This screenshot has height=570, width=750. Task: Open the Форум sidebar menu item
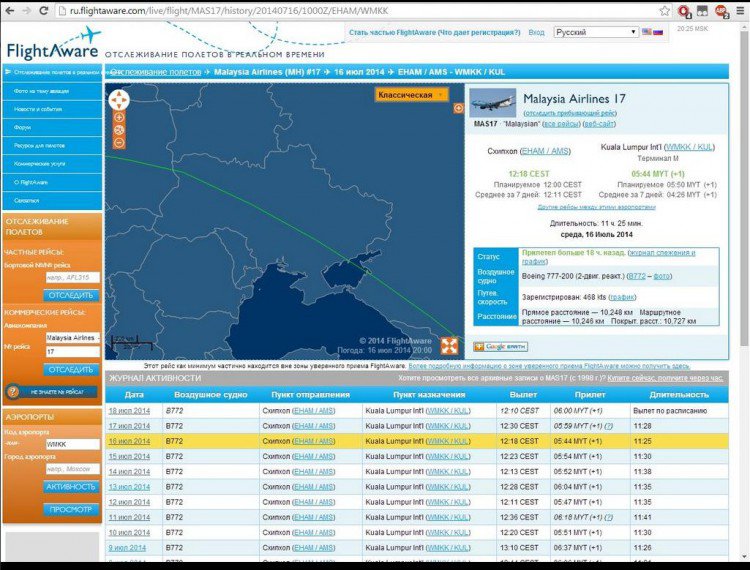(24, 127)
